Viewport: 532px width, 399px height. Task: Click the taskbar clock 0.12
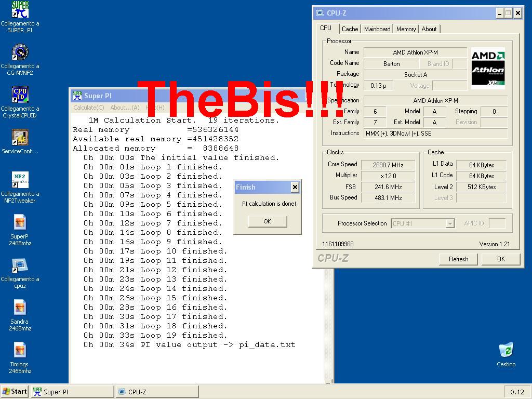[517, 392]
